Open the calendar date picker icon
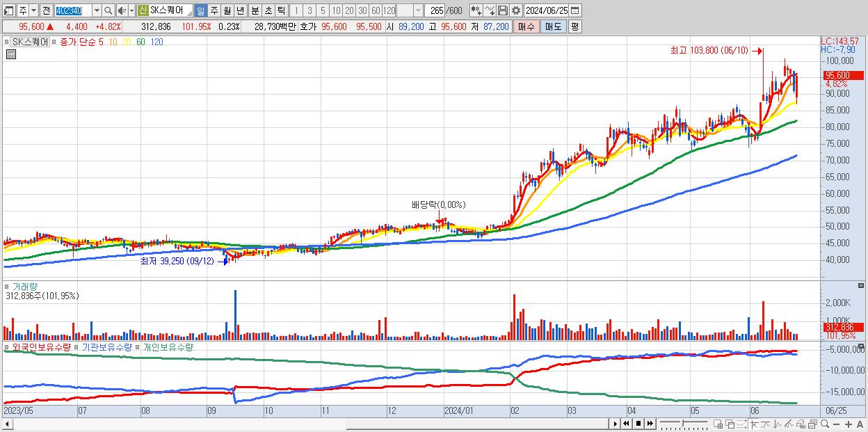The height and width of the screenshot is (432, 868). tap(574, 10)
